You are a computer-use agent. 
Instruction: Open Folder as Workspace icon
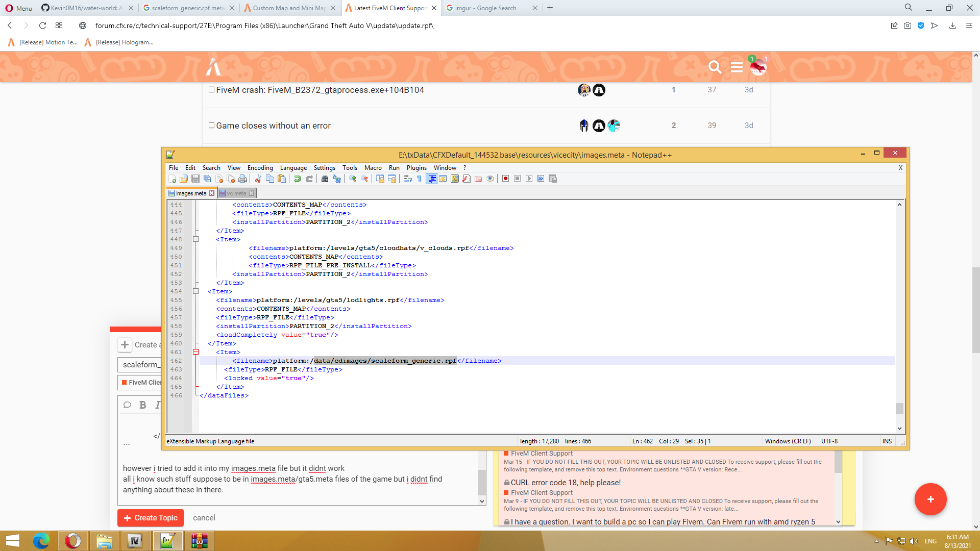tap(478, 179)
